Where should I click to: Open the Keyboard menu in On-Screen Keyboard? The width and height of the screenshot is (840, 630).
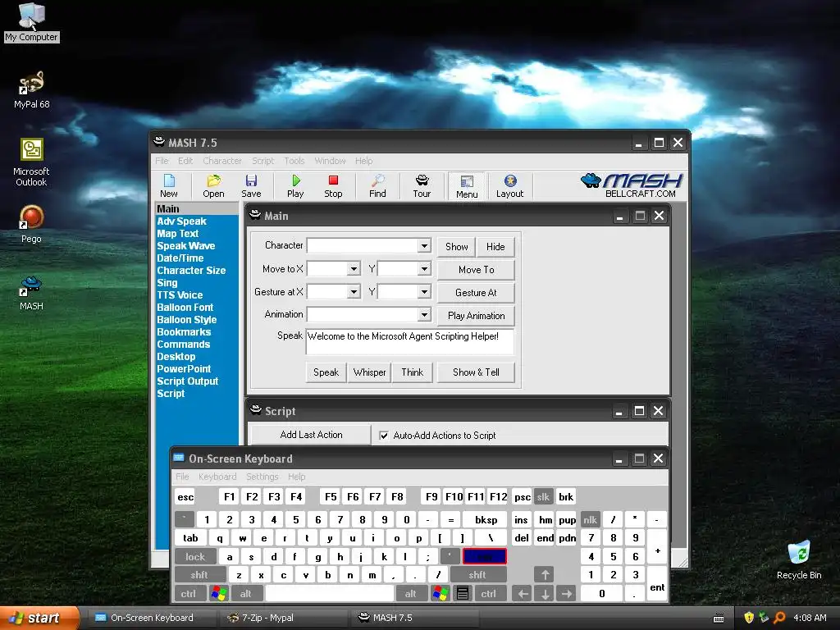[x=217, y=477]
